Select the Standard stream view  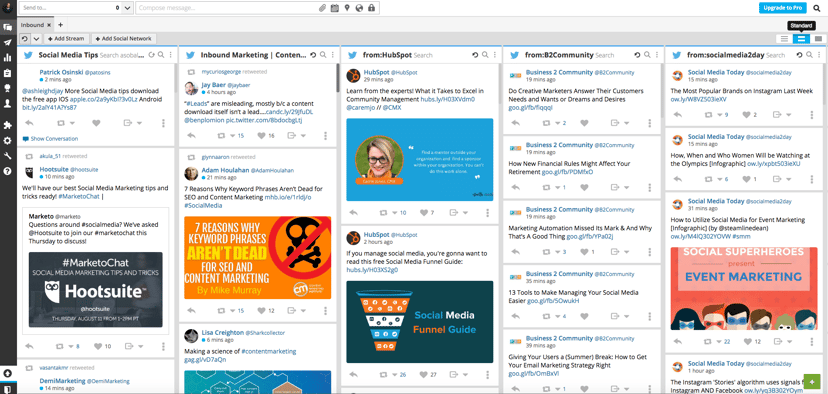pyautogui.click(x=802, y=39)
